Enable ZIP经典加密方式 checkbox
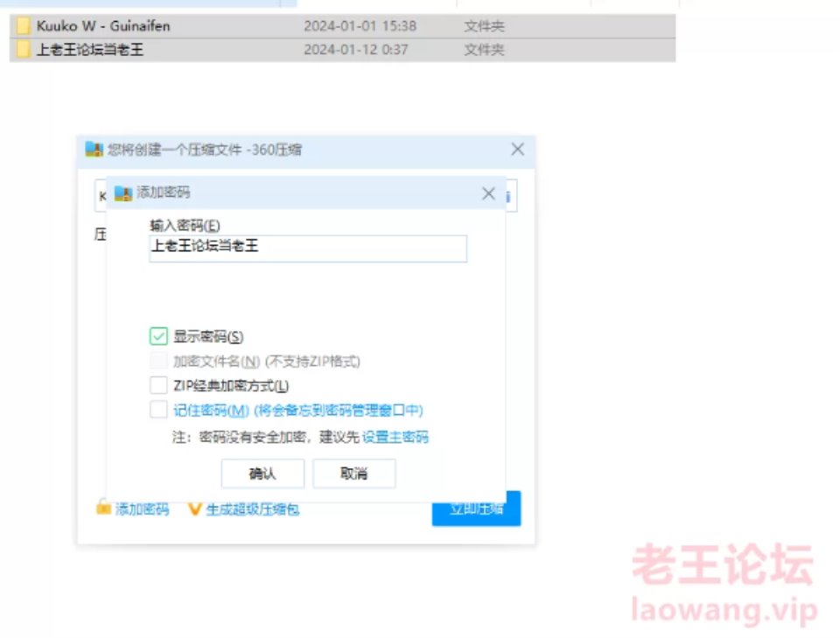 click(x=158, y=385)
